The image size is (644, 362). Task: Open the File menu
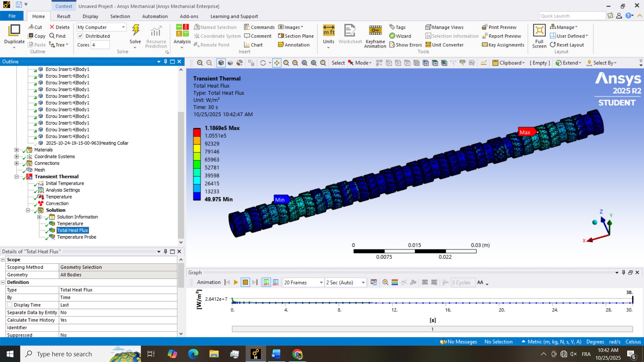pos(12,16)
